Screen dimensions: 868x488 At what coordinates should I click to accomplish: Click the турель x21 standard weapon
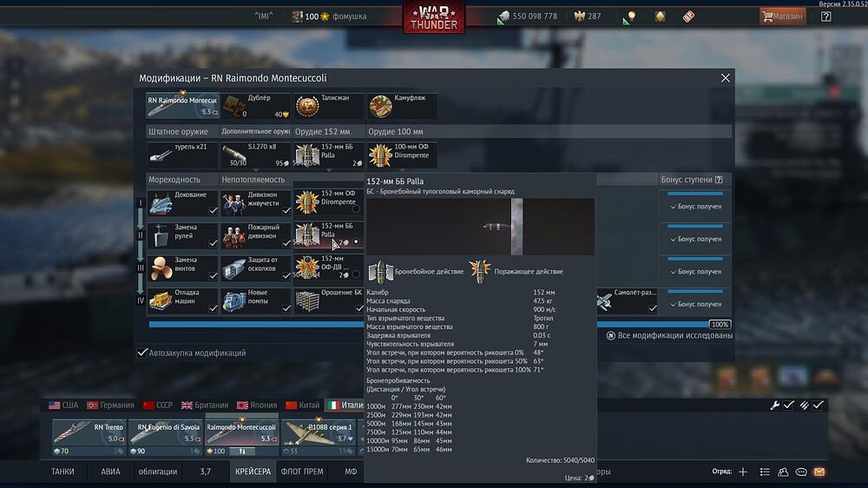click(x=182, y=155)
